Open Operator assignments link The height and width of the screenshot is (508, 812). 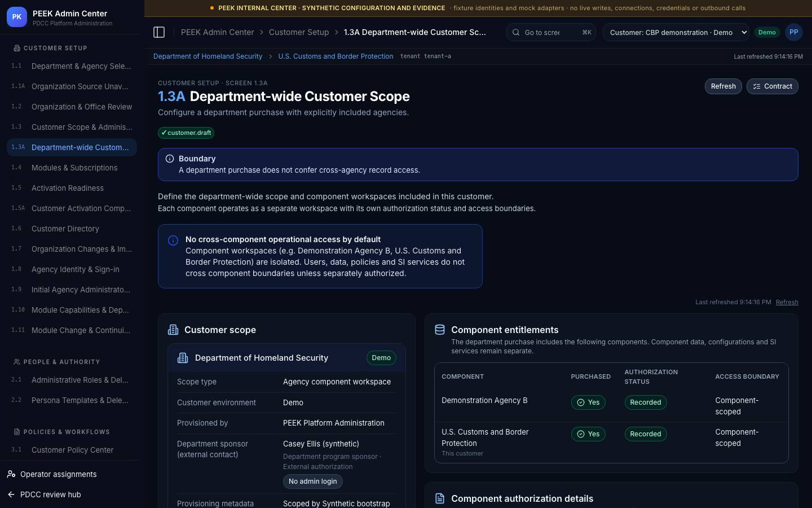(x=58, y=474)
